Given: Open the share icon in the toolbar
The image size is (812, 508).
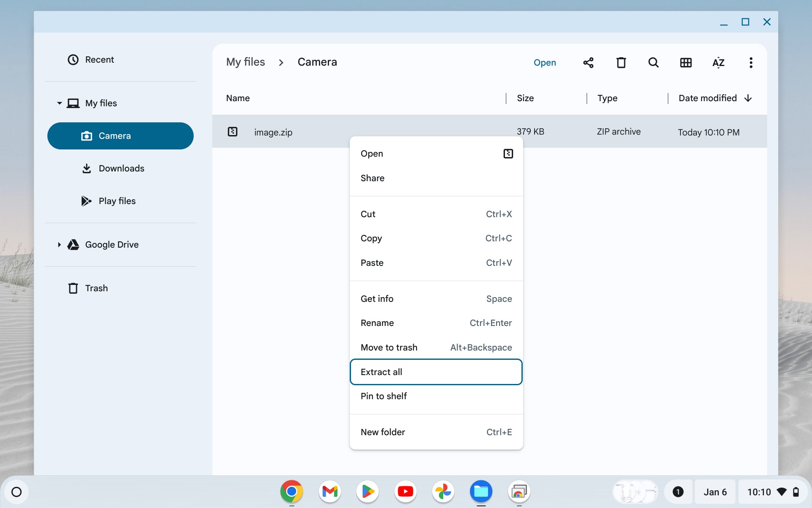Looking at the screenshot, I should (588, 62).
